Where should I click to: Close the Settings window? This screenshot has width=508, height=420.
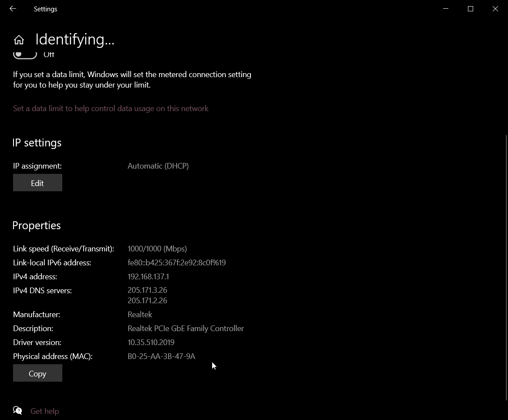pos(495,9)
